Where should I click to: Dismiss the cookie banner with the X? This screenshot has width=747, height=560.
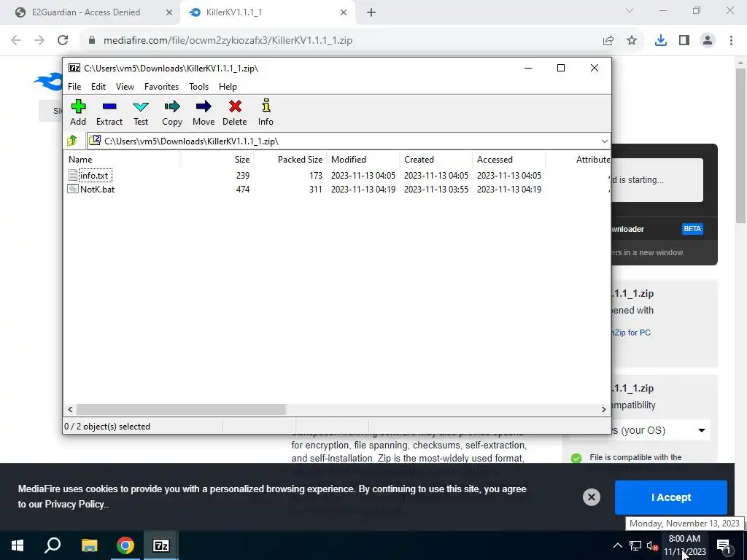[x=591, y=497]
